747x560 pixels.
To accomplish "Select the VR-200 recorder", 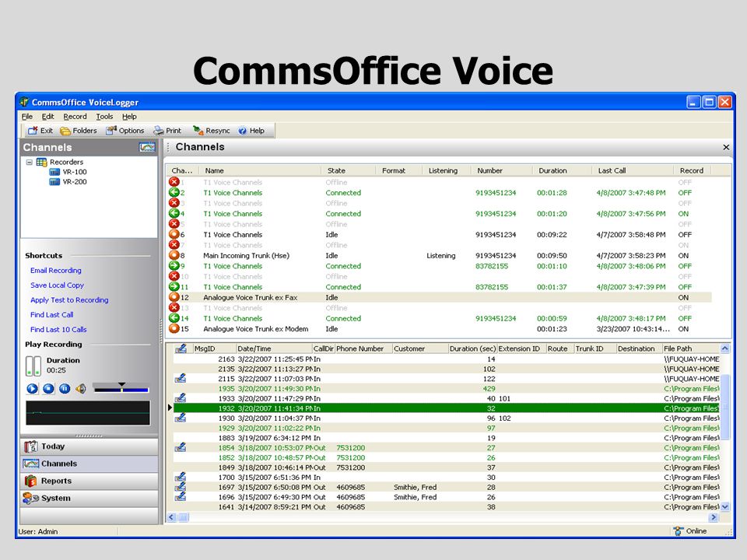I will point(68,182).
